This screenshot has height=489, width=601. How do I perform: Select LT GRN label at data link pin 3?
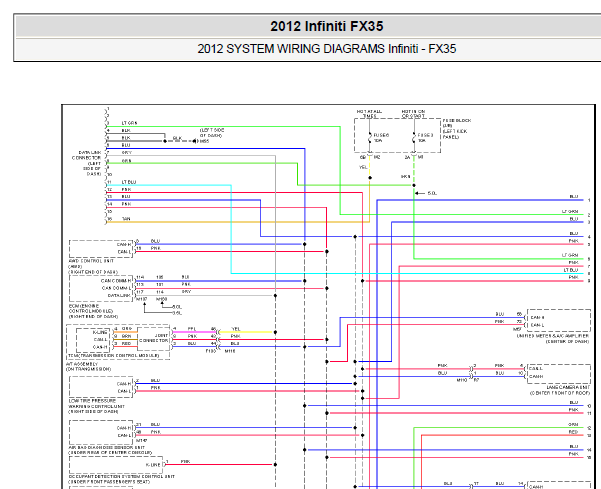pos(129,123)
